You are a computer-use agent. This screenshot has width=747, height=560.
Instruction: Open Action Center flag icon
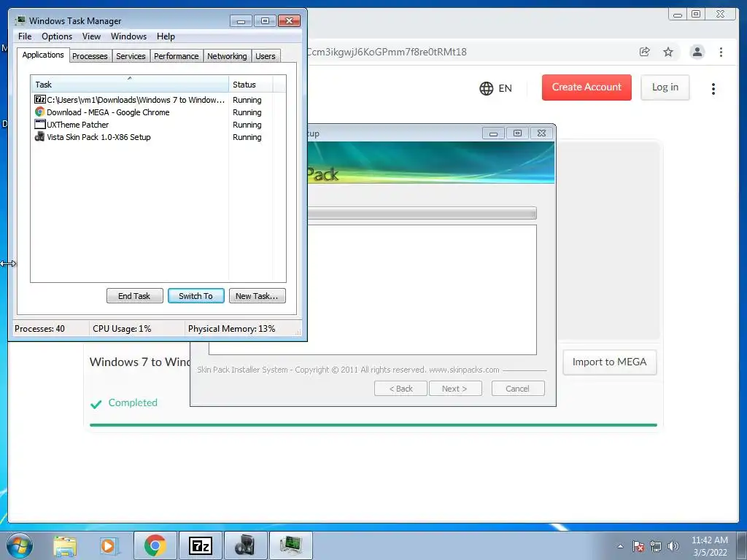pyautogui.click(x=638, y=546)
